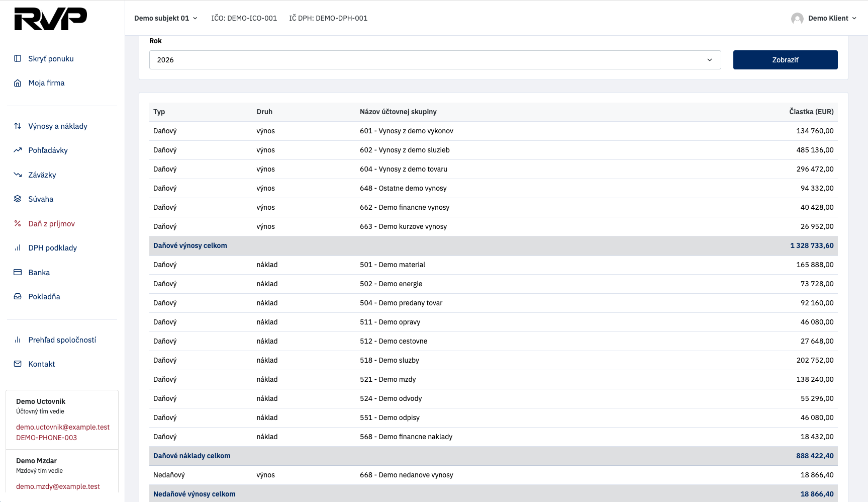This screenshot has height=502, width=868.
Task: Click row 518 - Demo sluzby
Action: [494, 360]
